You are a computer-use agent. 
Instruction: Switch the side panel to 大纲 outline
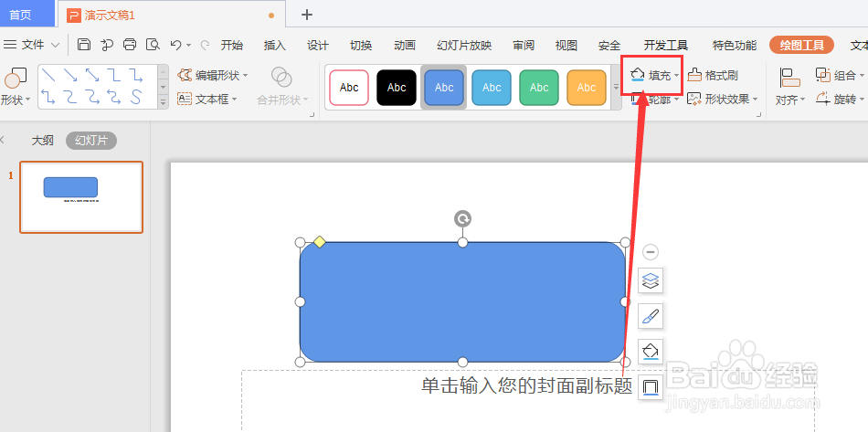[x=42, y=141]
